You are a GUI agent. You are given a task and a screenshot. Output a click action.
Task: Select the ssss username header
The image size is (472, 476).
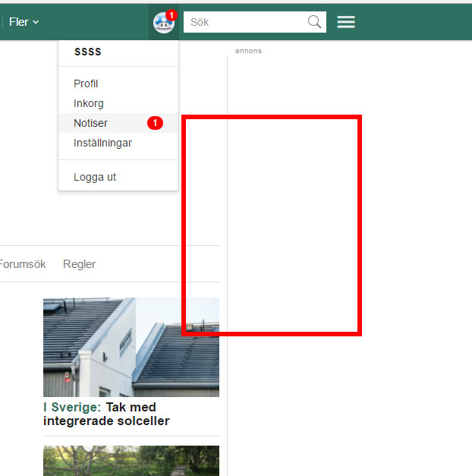[x=87, y=52]
